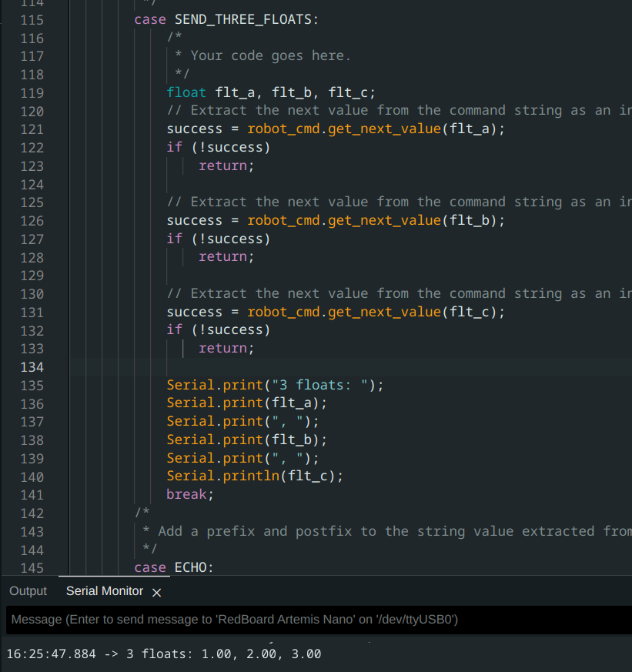This screenshot has height=672, width=632.
Task: Click line number 115 in gutter
Action: click(32, 20)
